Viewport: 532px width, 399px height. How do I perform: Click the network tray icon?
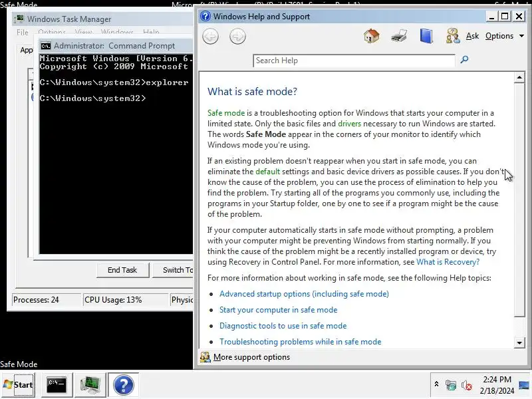click(451, 385)
